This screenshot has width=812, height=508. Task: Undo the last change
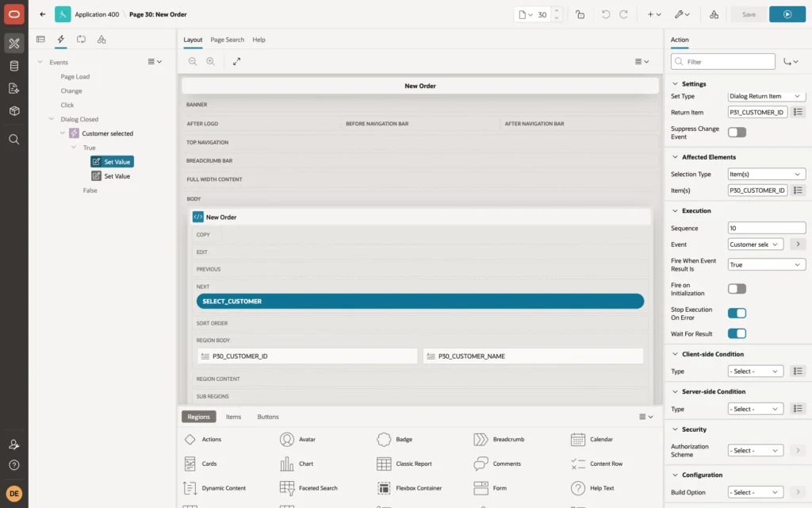point(605,14)
